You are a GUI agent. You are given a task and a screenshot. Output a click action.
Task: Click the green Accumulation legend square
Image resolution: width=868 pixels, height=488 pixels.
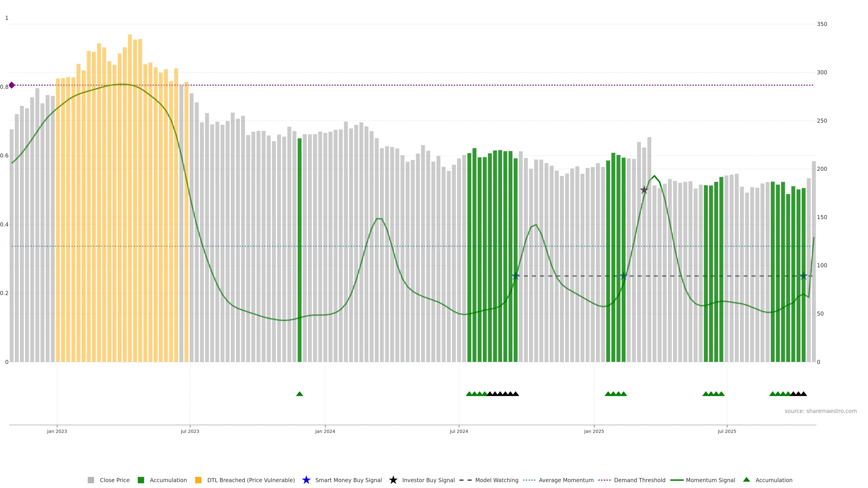click(141, 480)
